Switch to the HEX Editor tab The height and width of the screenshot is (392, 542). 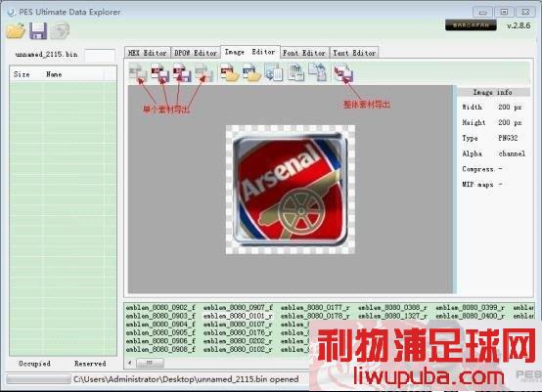coord(148,53)
